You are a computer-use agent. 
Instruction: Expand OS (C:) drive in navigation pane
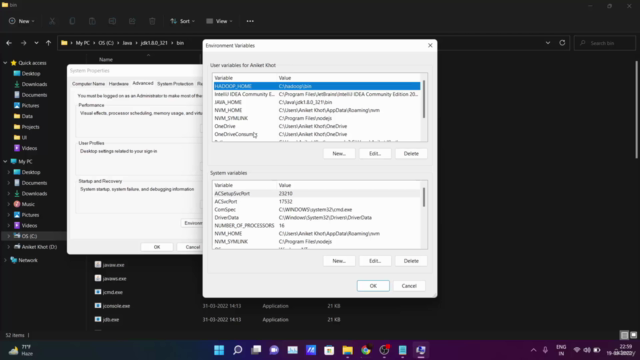9,236
